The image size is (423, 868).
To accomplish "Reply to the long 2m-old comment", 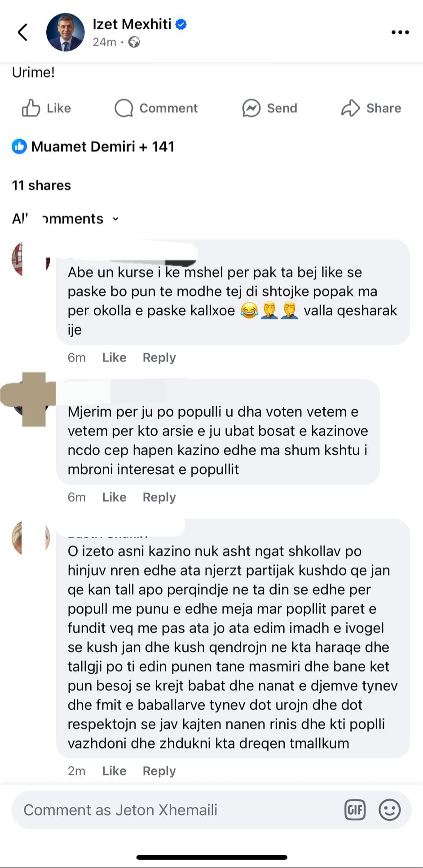I will tap(159, 771).
